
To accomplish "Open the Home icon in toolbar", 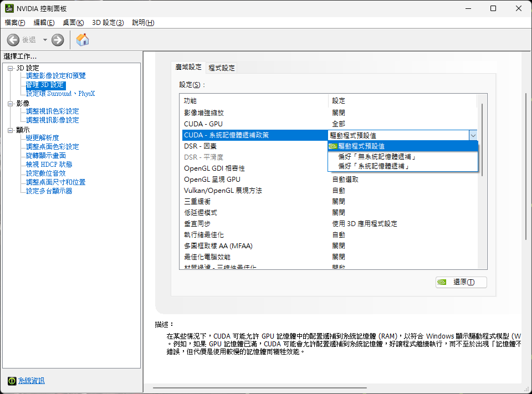I will pos(83,40).
